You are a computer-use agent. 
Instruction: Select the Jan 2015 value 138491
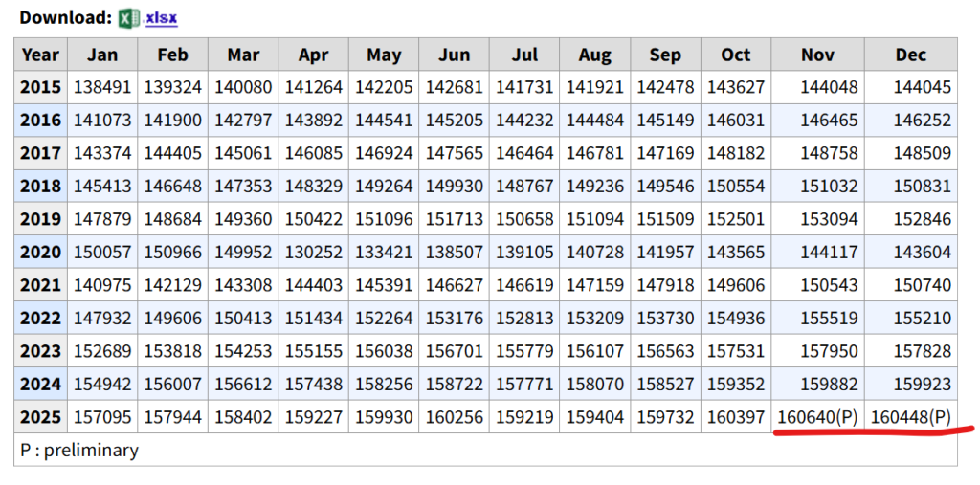(x=102, y=87)
